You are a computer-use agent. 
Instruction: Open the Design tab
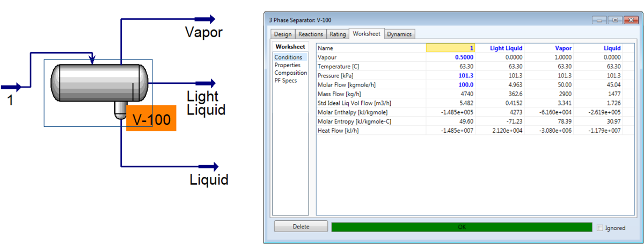(x=282, y=34)
